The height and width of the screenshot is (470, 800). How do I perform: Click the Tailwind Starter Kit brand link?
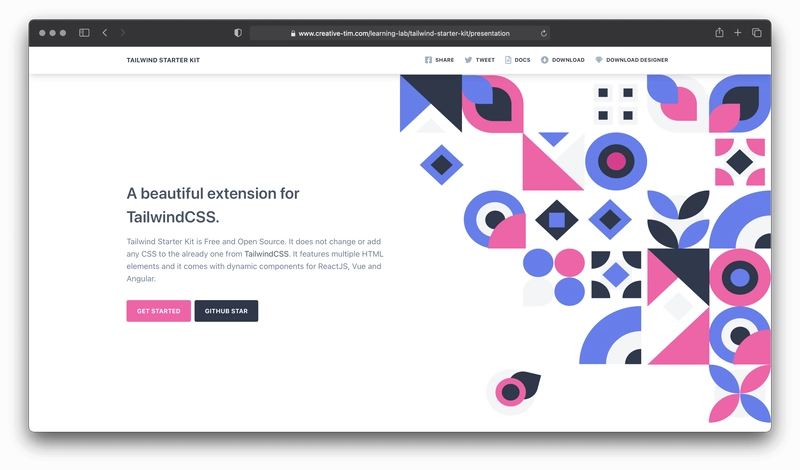point(163,60)
